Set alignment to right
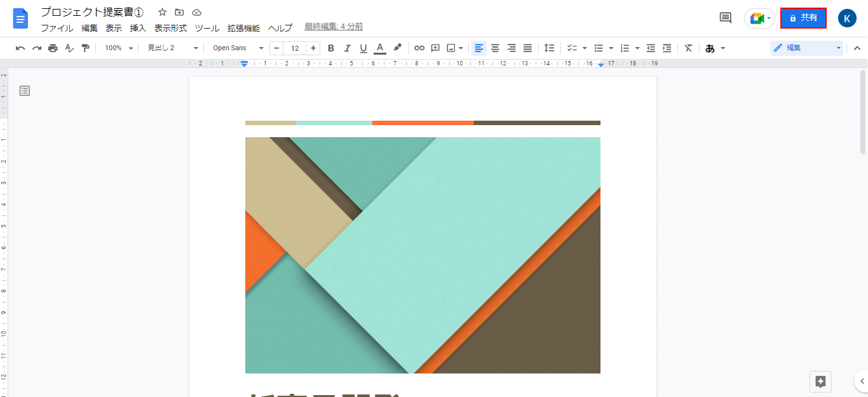The image size is (868, 397). coord(512,48)
